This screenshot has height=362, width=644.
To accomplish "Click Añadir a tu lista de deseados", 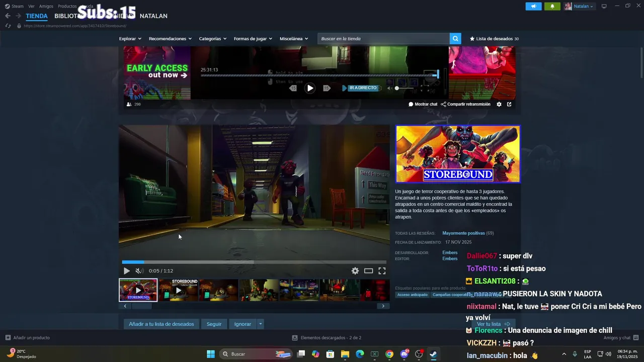I will pos(162,324).
